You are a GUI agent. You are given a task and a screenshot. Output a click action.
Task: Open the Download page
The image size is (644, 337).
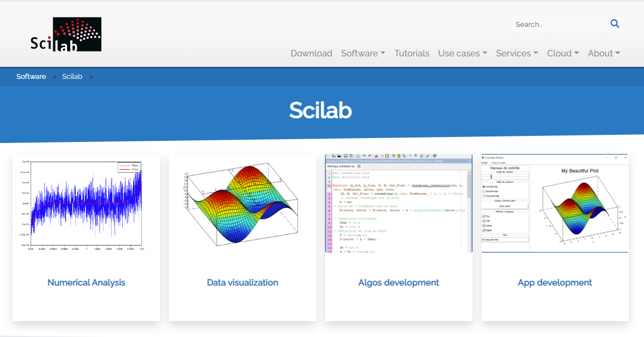(311, 53)
